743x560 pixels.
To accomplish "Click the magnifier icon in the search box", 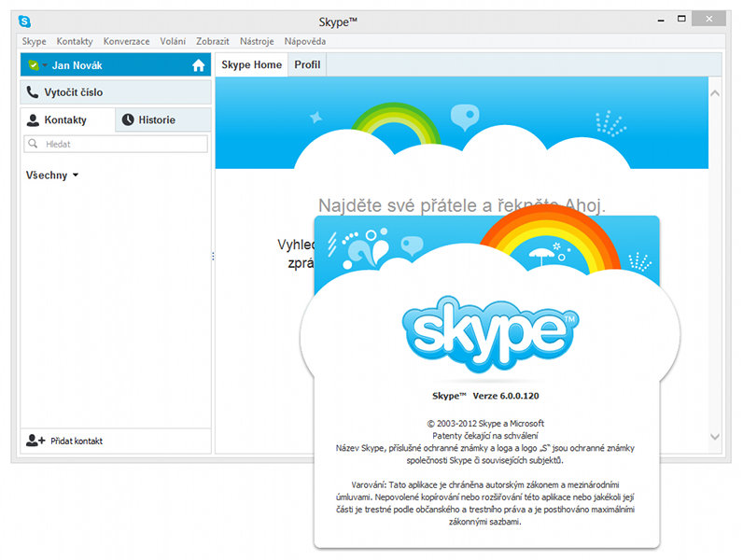I will point(33,144).
